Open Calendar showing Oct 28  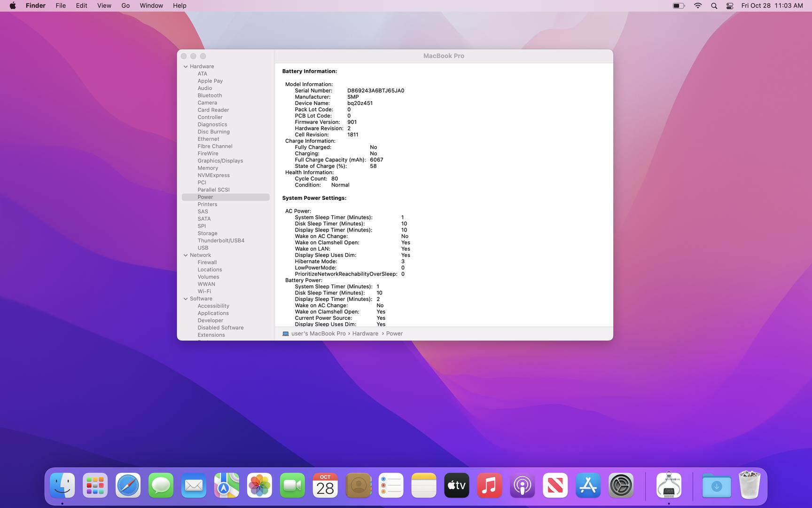pyautogui.click(x=325, y=485)
